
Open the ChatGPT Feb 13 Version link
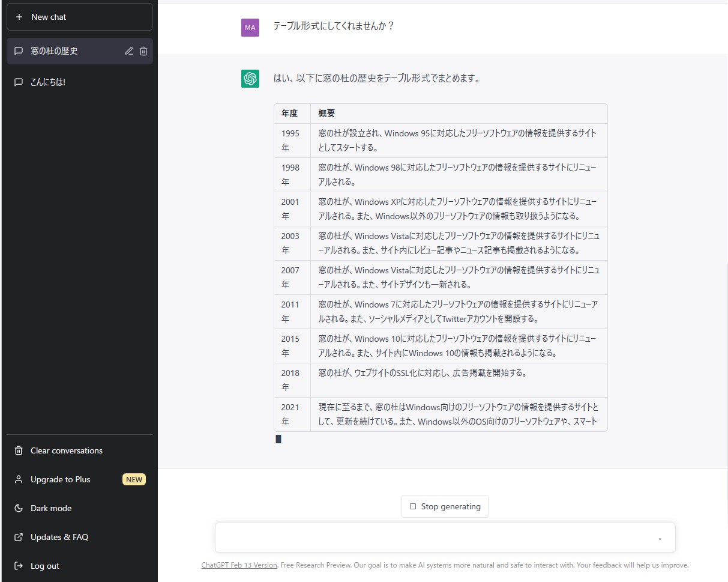point(239,565)
